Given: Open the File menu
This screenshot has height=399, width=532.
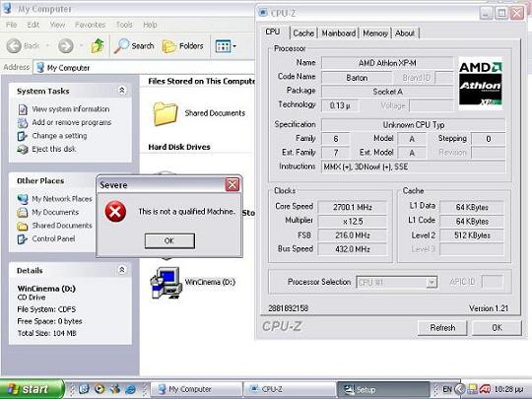Looking at the screenshot, I should pyautogui.click(x=11, y=25).
